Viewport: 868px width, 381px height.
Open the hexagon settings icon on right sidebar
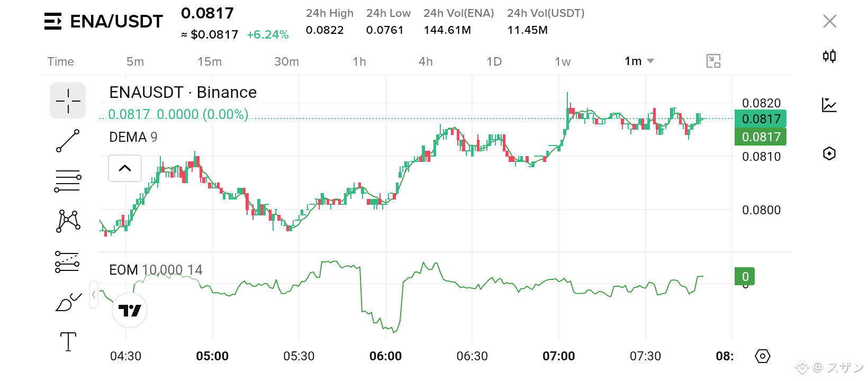829,153
